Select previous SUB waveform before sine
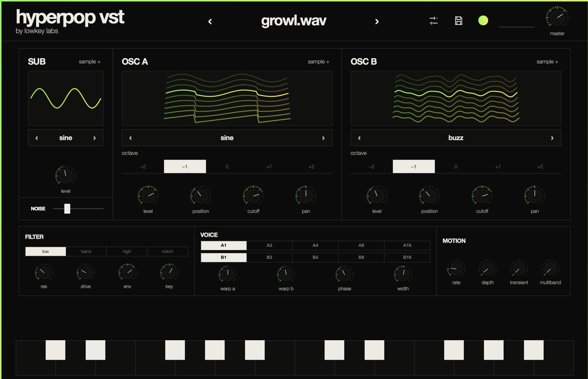This screenshot has width=588, height=379. pyautogui.click(x=37, y=138)
